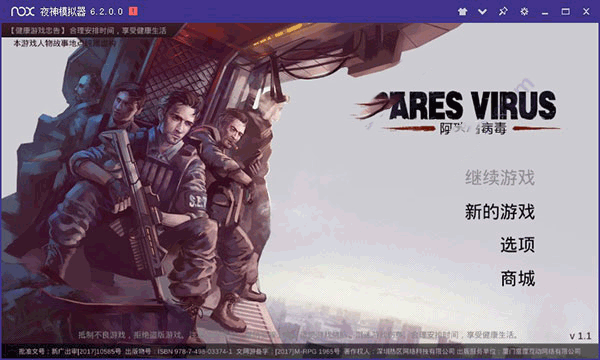This screenshot has width=600, height=360.
Task: Click the license info bar with ISBN number
Action: pyautogui.click(x=300, y=351)
